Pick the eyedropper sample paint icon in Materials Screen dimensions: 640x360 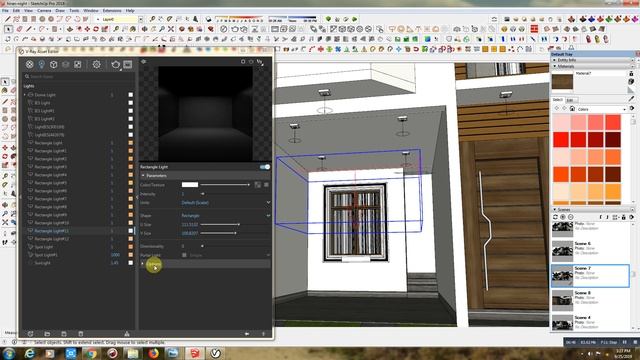tap(631, 99)
